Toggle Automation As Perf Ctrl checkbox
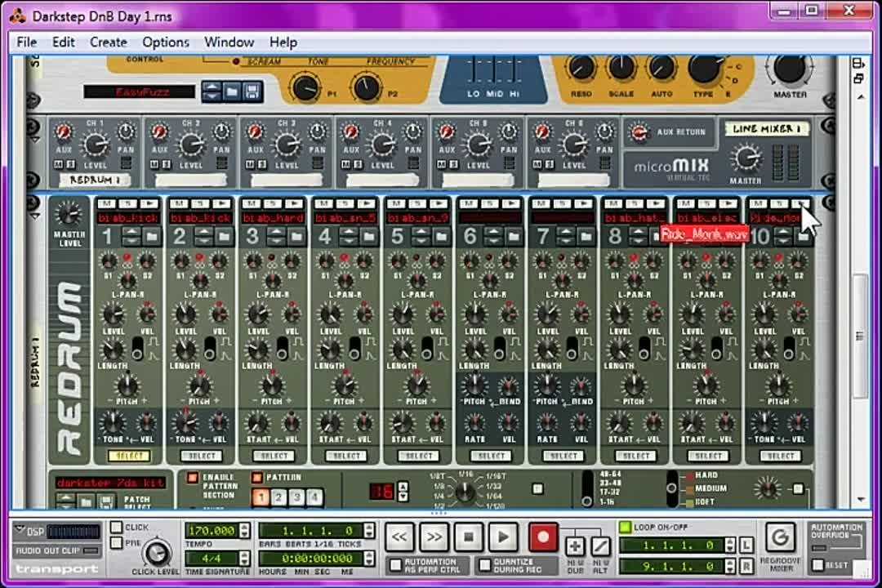 [396, 565]
